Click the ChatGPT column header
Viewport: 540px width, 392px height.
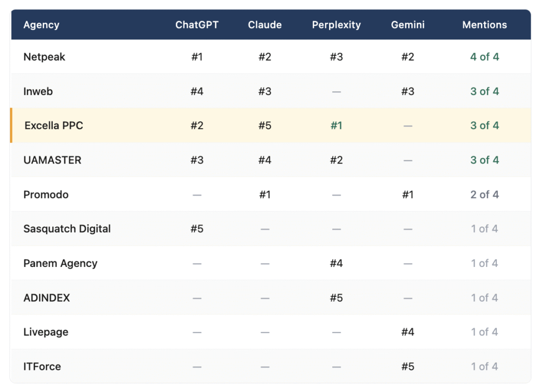tap(197, 25)
